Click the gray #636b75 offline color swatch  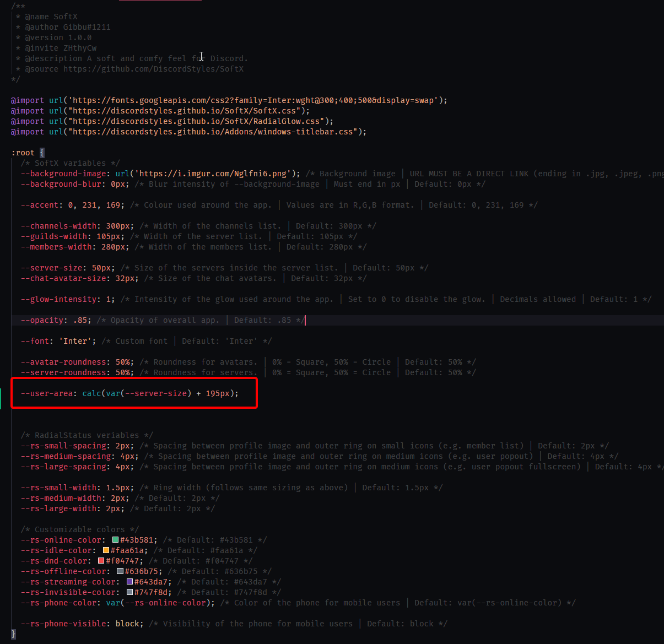pyautogui.click(x=121, y=571)
